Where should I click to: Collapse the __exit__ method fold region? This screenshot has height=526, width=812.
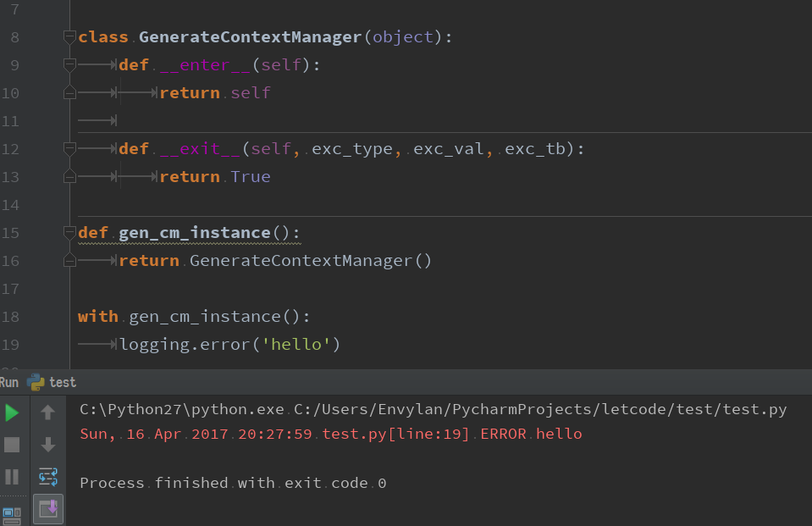click(68, 147)
